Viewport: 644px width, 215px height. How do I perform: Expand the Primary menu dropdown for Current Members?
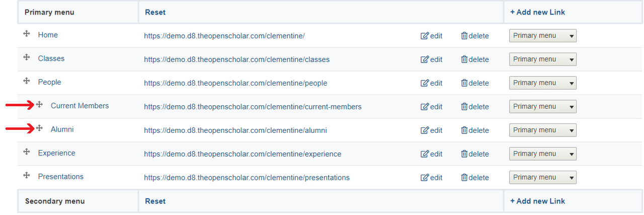[542, 107]
